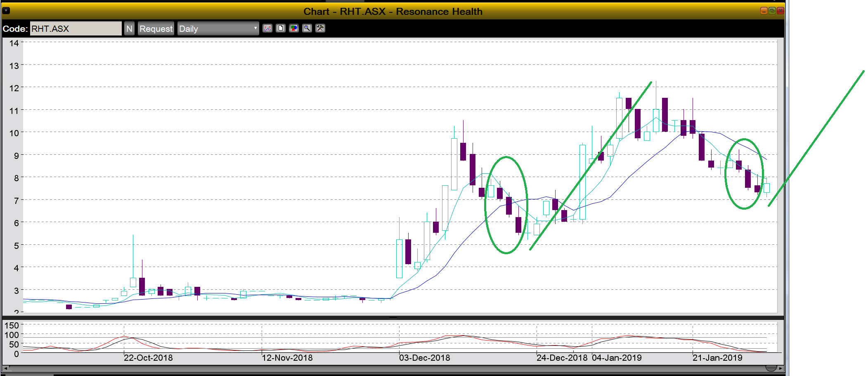Image resolution: width=868 pixels, height=376 pixels.
Task: Minimize the chart window with orange button
Action: (764, 11)
